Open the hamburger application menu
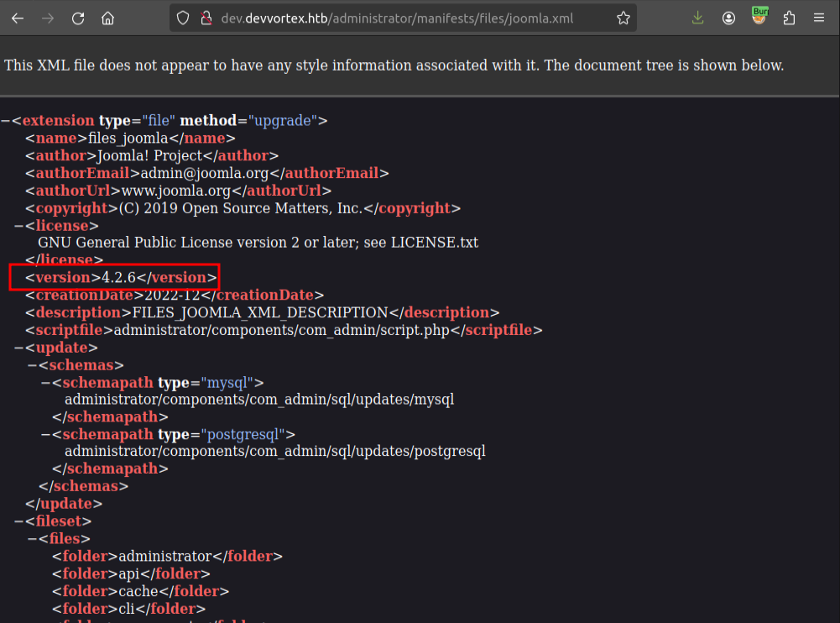This screenshot has width=840, height=623. [819, 18]
